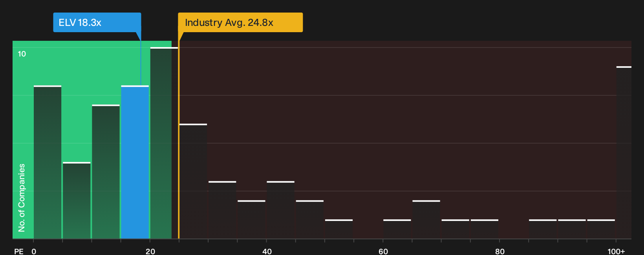Select the bar for PE 40-45

(x=280, y=210)
